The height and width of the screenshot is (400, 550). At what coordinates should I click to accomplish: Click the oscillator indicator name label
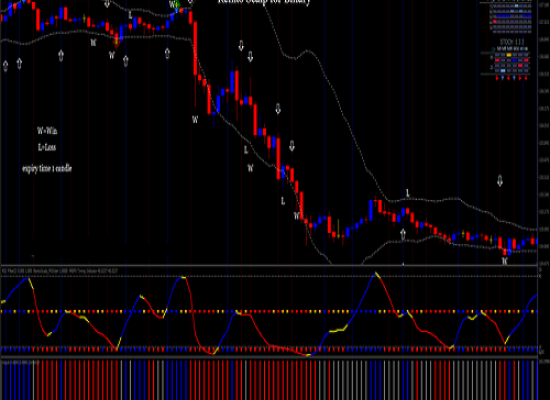(x=60, y=271)
